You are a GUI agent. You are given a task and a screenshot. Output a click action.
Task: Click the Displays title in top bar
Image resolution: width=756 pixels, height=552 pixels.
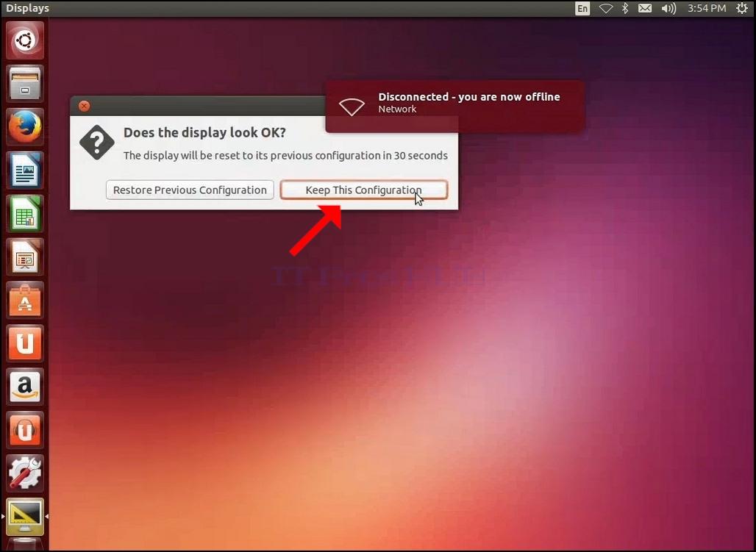click(27, 8)
